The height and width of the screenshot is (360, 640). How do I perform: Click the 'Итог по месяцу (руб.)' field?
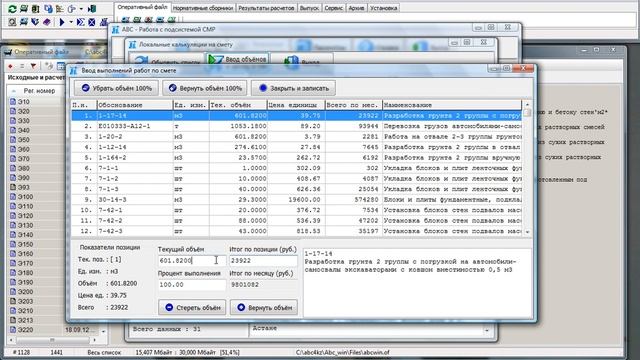263,284
